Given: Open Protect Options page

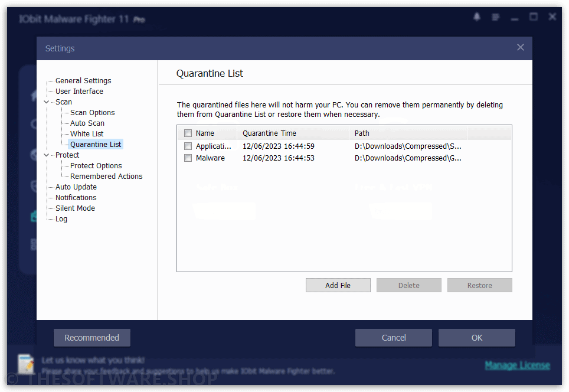Looking at the screenshot, I should [96, 165].
